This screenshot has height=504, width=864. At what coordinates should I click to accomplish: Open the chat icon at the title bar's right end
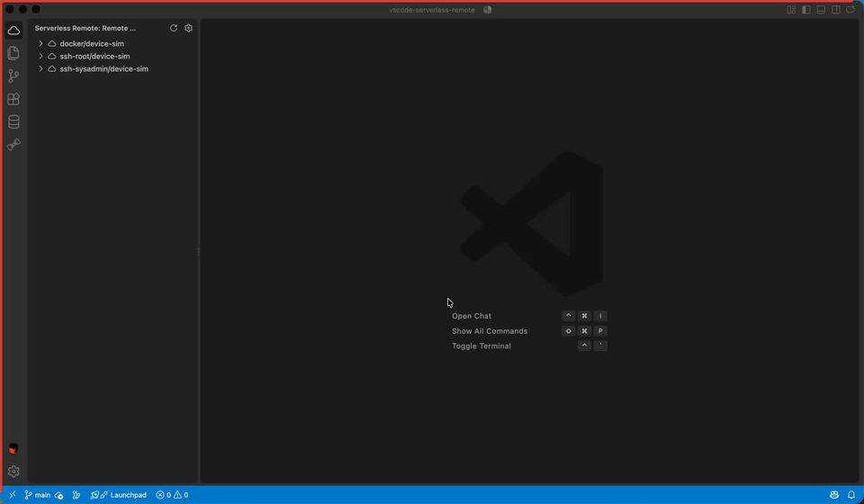point(850,10)
